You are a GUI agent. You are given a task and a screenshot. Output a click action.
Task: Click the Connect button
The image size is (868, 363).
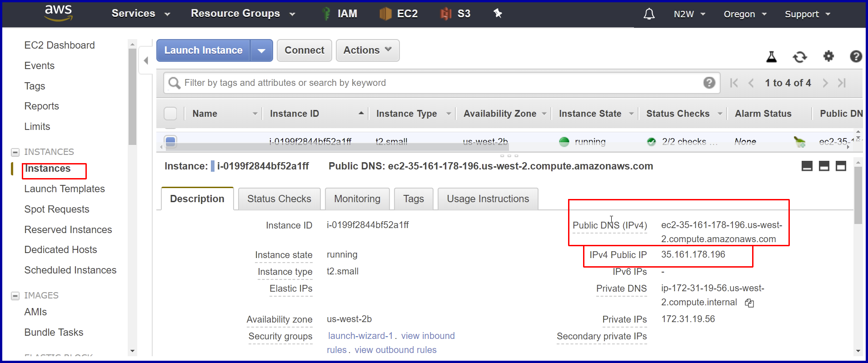(304, 50)
